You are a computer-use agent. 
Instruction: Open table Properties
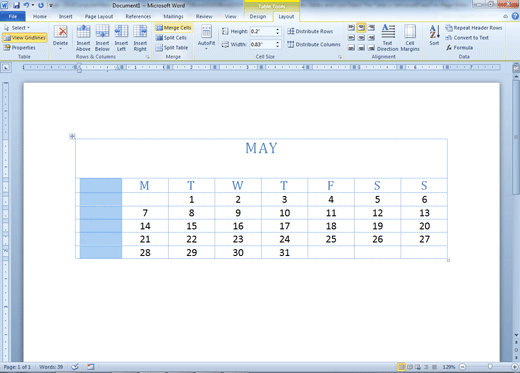[19, 48]
